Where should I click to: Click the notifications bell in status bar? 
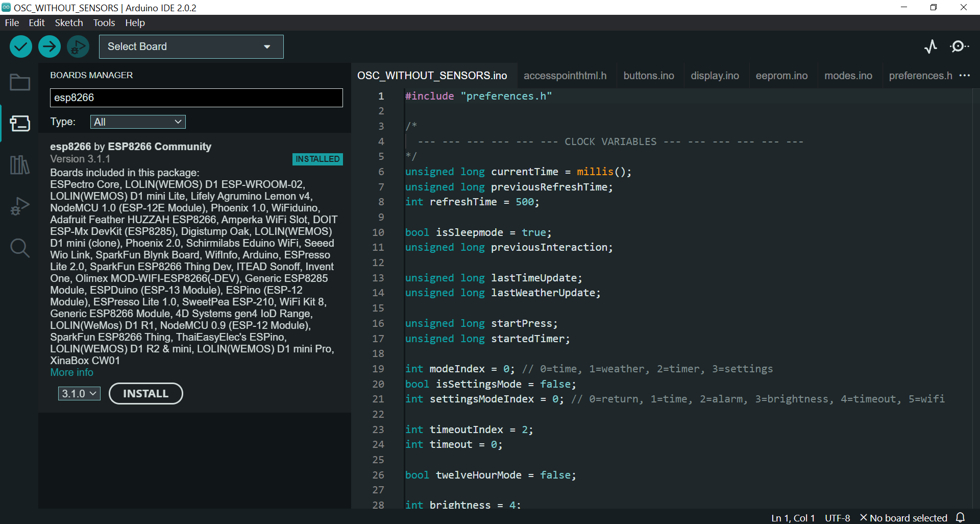coord(960,517)
